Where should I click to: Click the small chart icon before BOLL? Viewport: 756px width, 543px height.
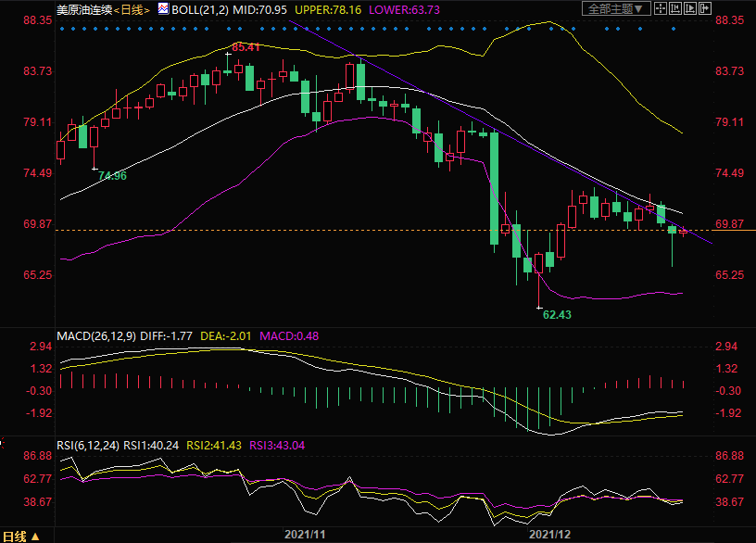163,8
